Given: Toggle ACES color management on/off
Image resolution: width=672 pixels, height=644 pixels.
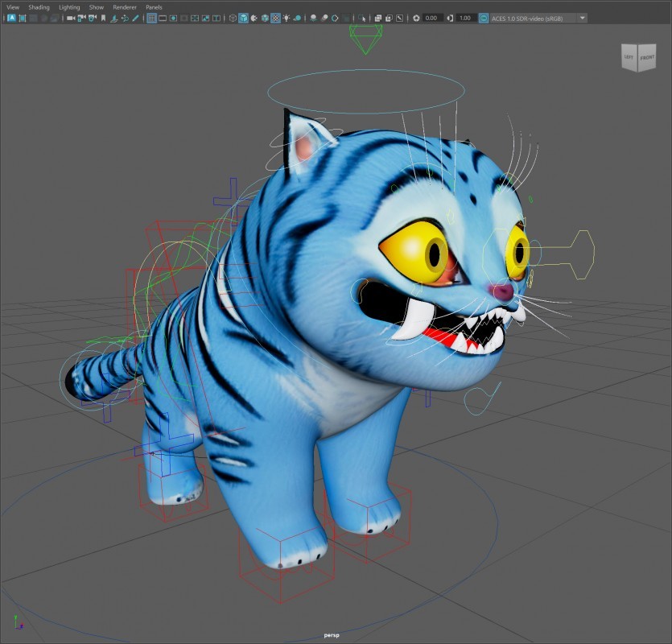Looking at the screenshot, I should [x=484, y=18].
